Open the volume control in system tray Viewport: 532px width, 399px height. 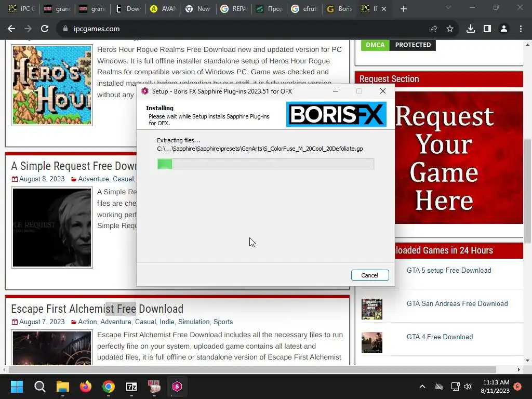click(x=468, y=387)
